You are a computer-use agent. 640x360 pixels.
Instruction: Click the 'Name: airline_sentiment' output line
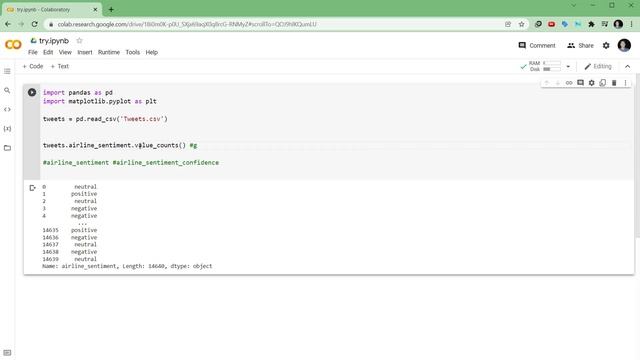coord(127,266)
